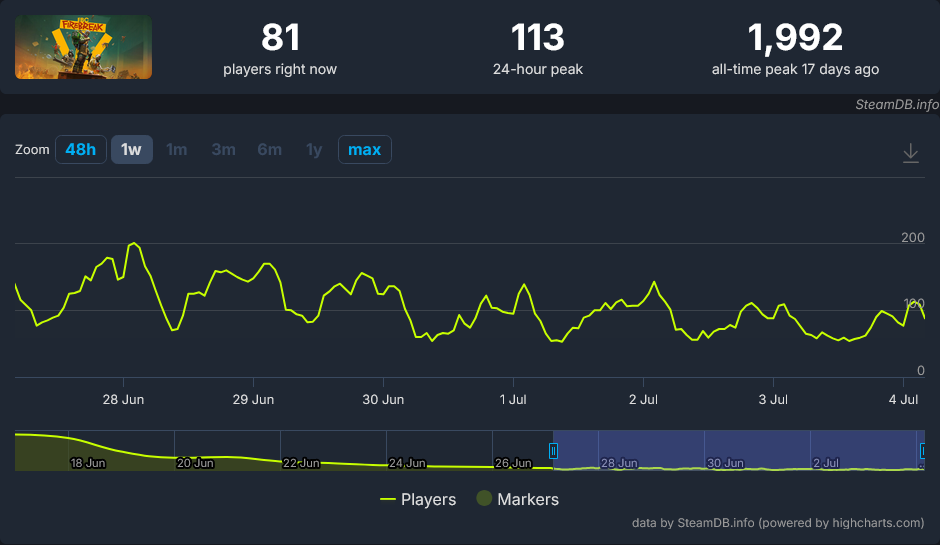Click the 22 Jun navigator label
This screenshot has width=940, height=545.
point(301,463)
